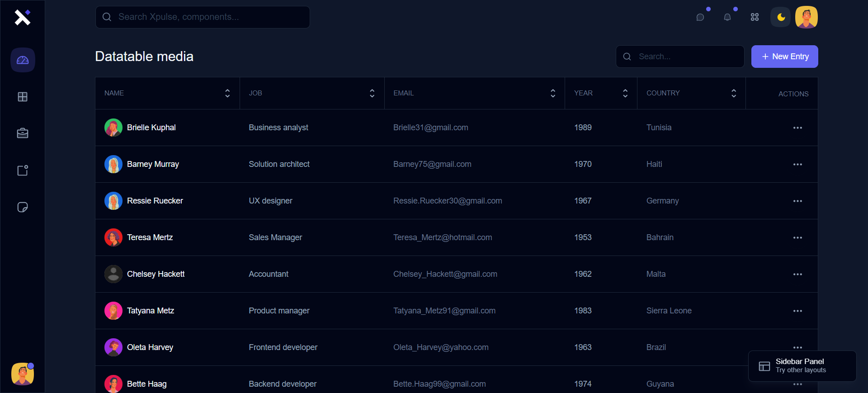Open the Sidebar Panel layouts popup
The height and width of the screenshot is (393, 868).
point(802,366)
